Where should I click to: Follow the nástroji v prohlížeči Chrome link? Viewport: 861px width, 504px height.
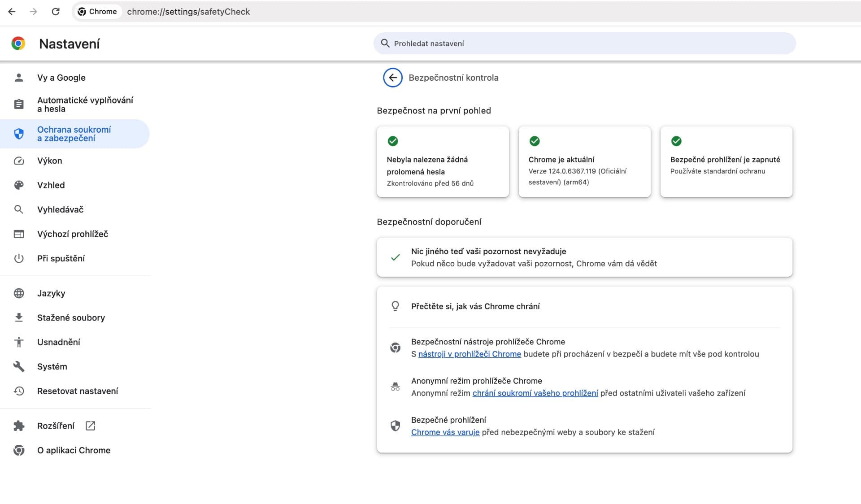pos(470,354)
